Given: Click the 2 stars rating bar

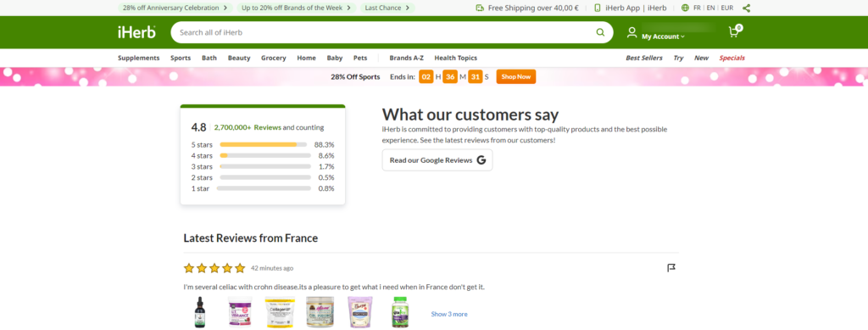Looking at the screenshot, I should pos(265,177).
